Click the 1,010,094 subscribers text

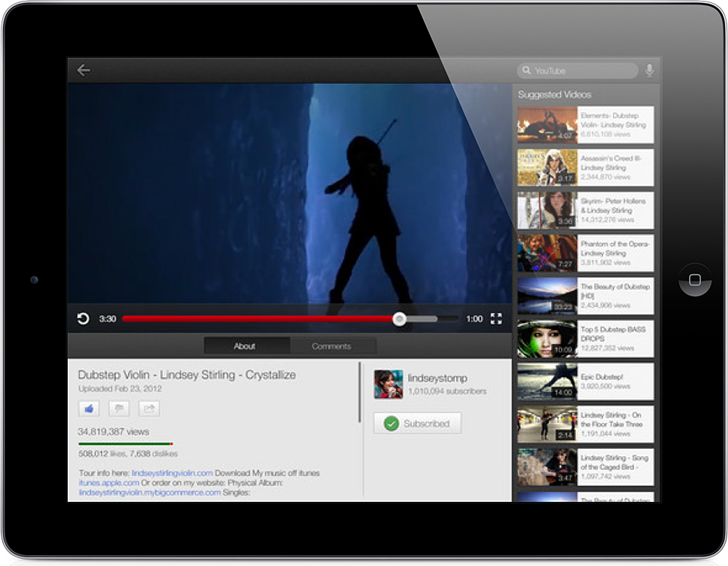click(447, 391)
